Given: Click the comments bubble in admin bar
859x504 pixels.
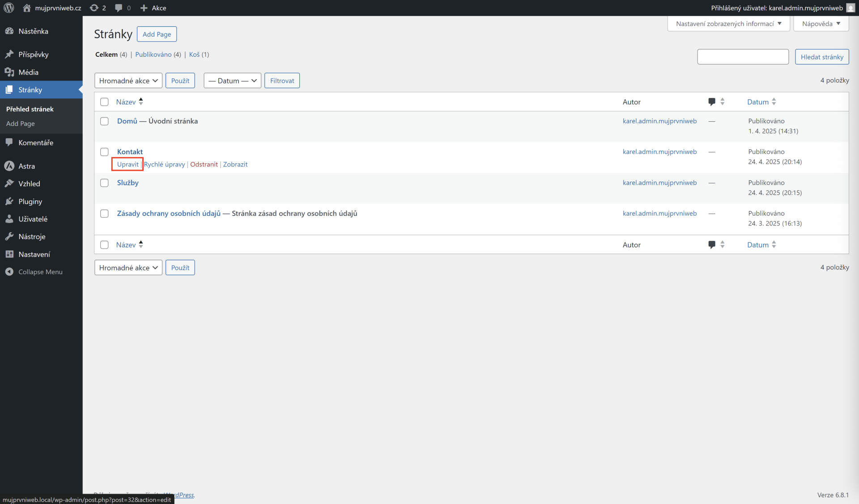Looking at the screenshot, I should point(119,8).
